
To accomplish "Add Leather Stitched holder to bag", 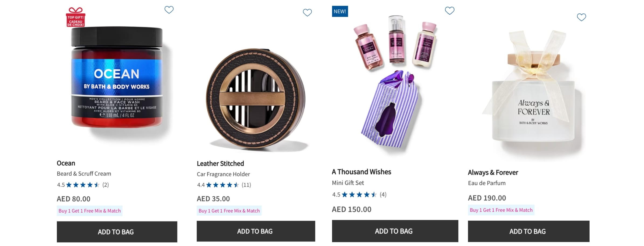I will pyautogui.click(x=256, y=231).
